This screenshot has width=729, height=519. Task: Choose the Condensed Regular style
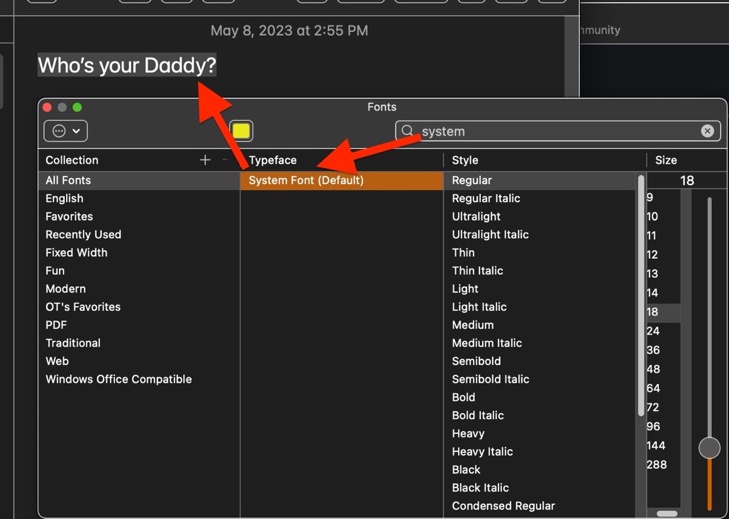click(540, 506)
